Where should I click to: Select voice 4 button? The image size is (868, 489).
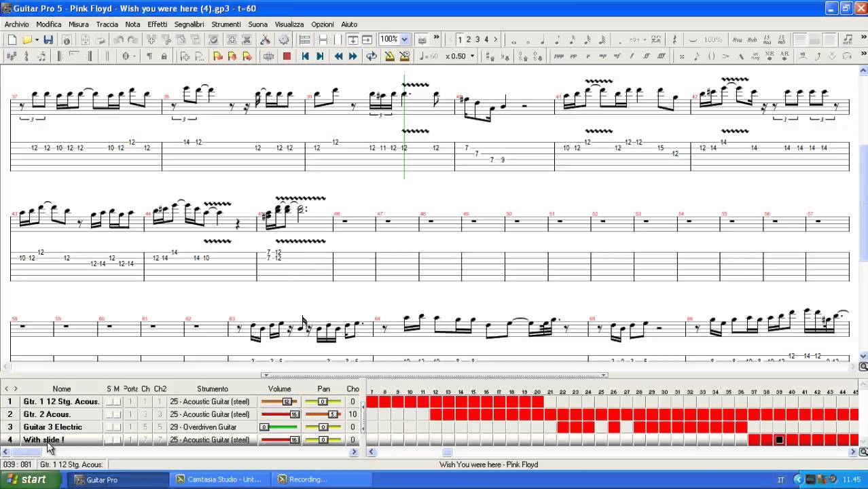[486, 39]
